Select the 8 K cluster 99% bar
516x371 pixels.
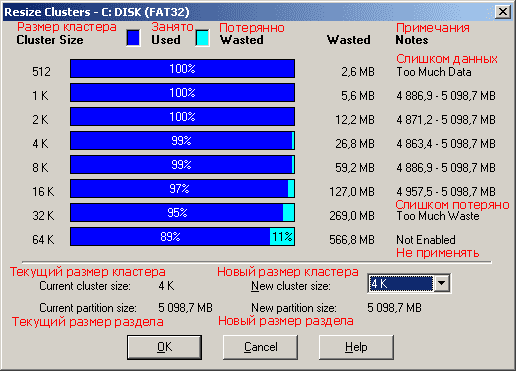(x=182, y=165)
